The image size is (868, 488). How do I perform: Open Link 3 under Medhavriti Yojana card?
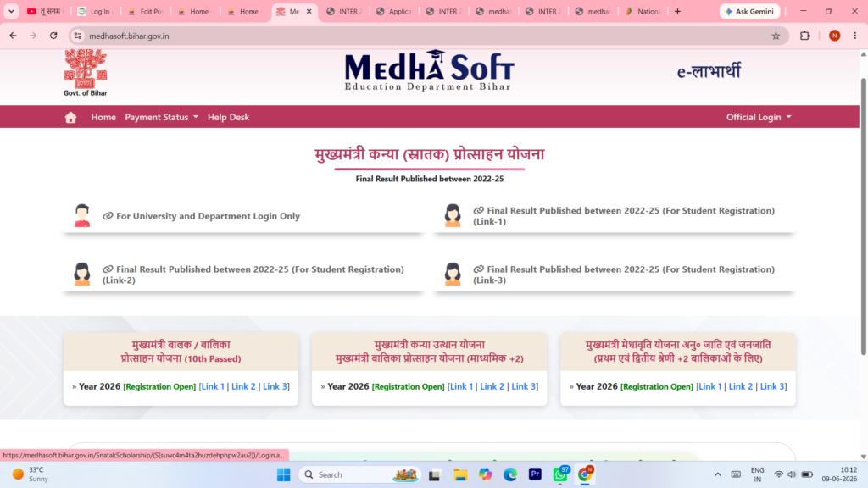click(x=771, y=386)
